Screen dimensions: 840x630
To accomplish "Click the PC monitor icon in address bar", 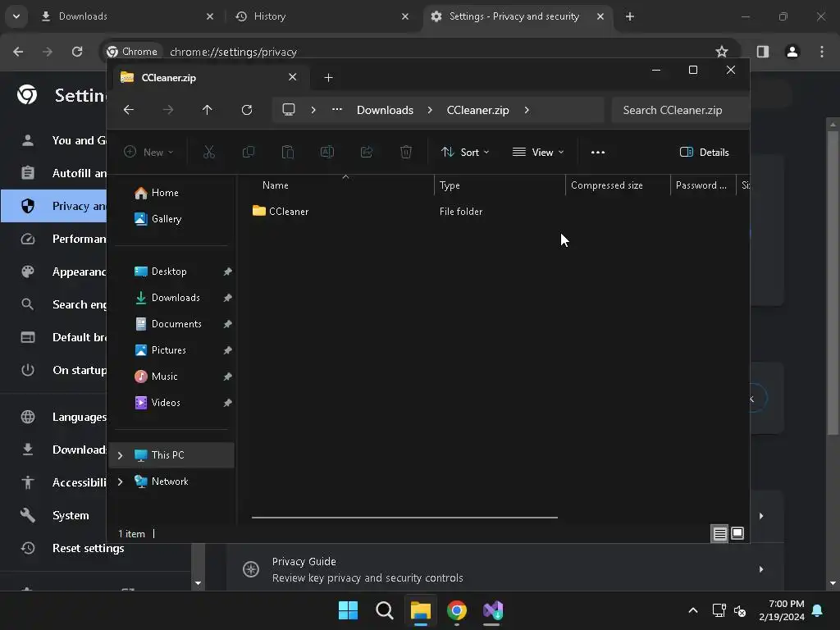I will click(289, 110).
